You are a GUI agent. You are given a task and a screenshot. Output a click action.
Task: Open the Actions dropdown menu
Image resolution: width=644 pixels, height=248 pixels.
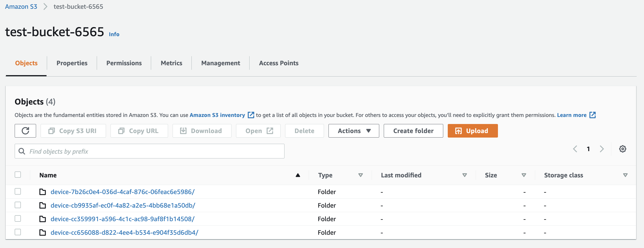[x=354, y=131]
